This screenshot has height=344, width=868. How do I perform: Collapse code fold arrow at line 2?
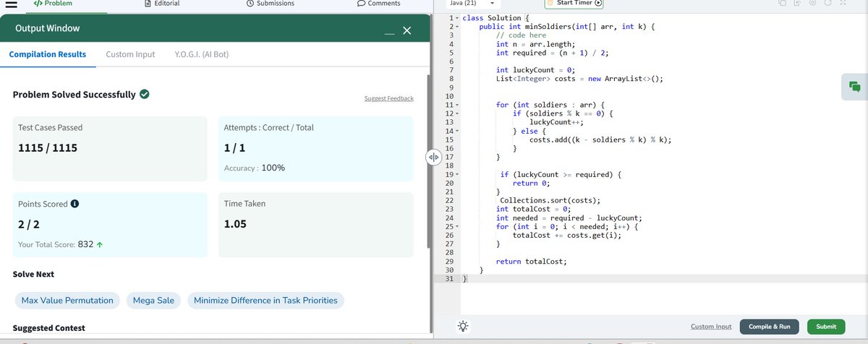click(x=457, y=26)
